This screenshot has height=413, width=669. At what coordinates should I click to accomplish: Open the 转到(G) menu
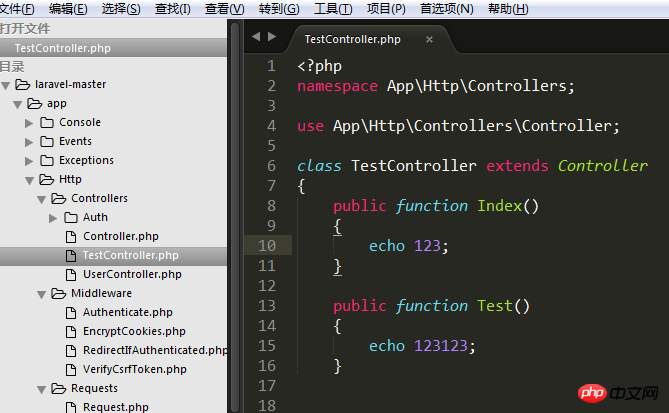(x=279, y=9)
